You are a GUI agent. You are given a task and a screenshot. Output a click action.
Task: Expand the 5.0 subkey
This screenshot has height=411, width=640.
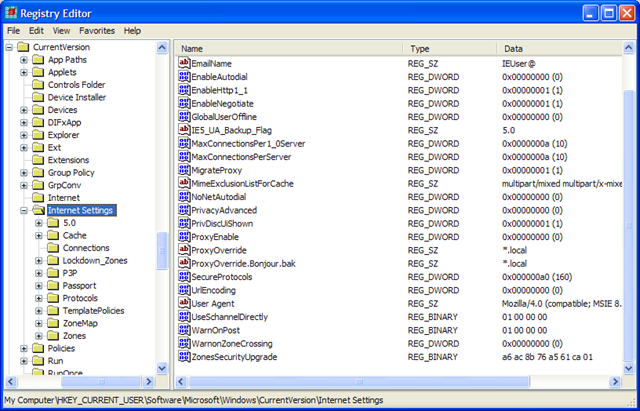tap(39, 223)
